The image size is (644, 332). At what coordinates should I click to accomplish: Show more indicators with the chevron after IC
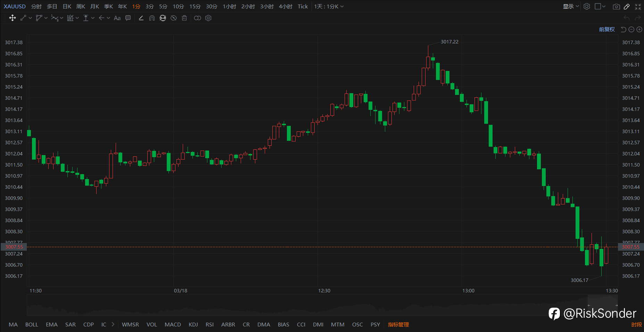pyautogui.click(x=113, y=324)
